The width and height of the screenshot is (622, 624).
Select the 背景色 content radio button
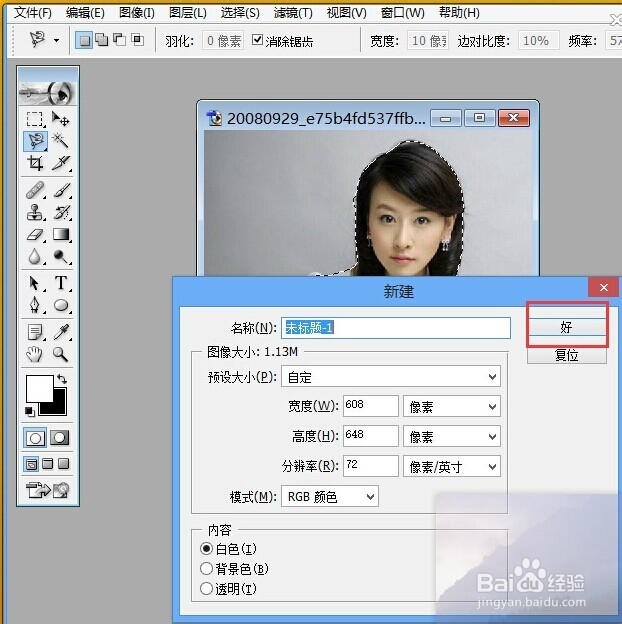[x=206, y=568]
